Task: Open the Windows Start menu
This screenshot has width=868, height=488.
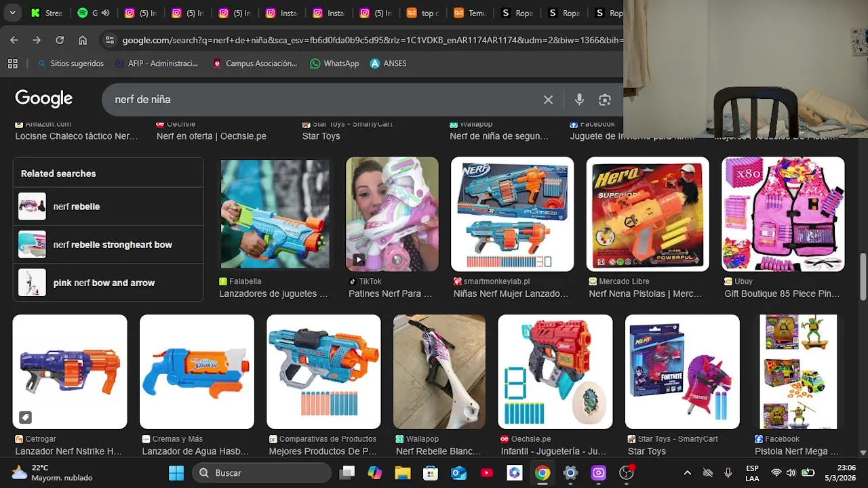Action: click(x=176, y=472)
